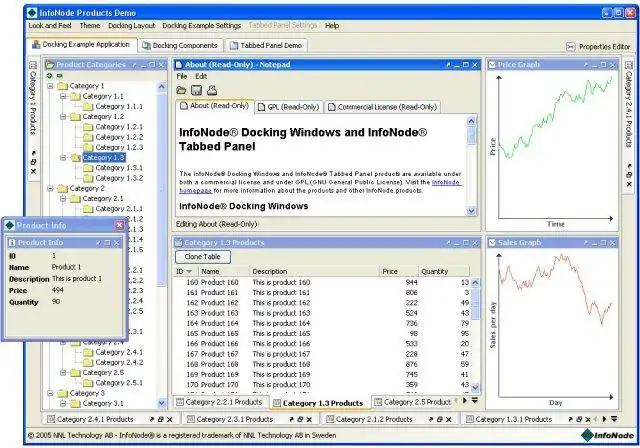Image resolution: width=640 pixels, height=448 pixels.
Task: Open Notepad's Edit menu
Action: pos(201,76)
